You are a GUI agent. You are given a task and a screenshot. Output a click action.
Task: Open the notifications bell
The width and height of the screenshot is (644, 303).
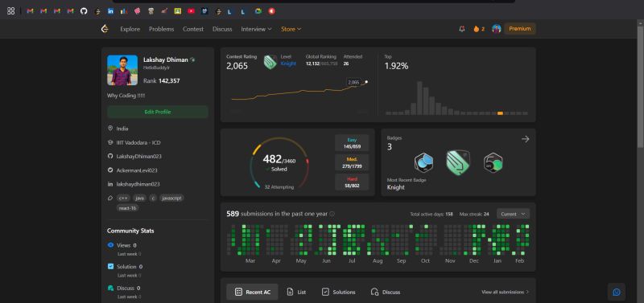point(462,29)
